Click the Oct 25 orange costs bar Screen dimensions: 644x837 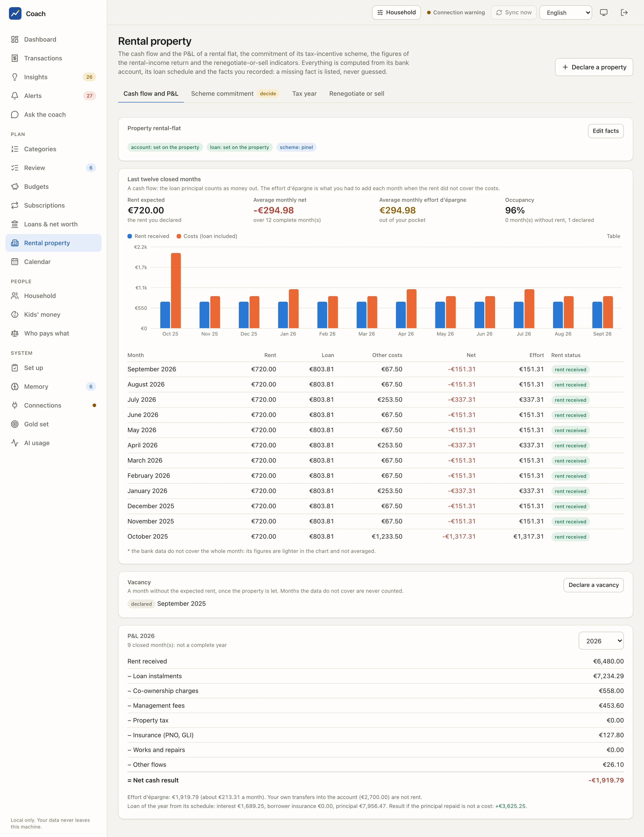176,291
